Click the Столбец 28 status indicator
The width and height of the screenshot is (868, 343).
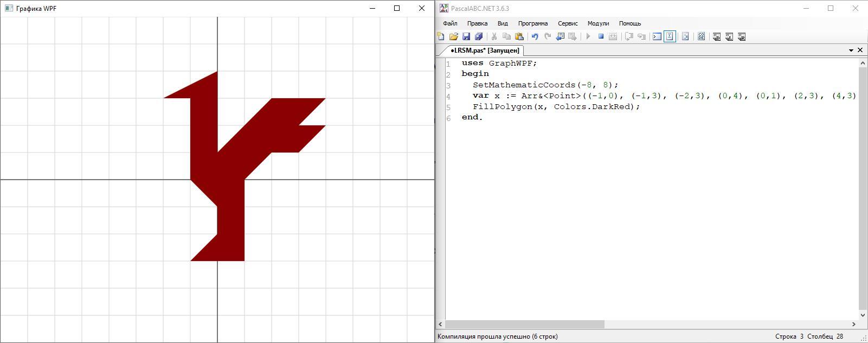[x=825, y=336]
